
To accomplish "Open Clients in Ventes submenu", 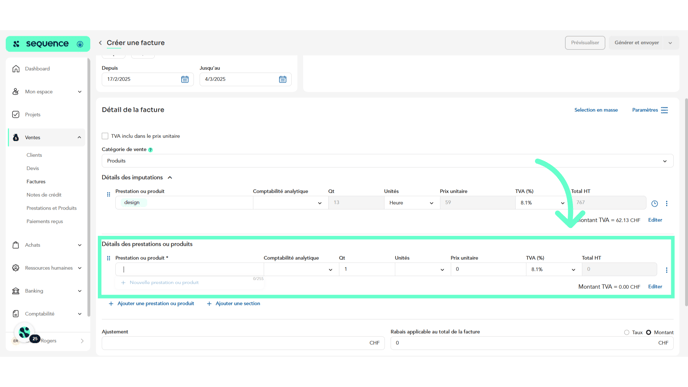I will pos(34,155).
